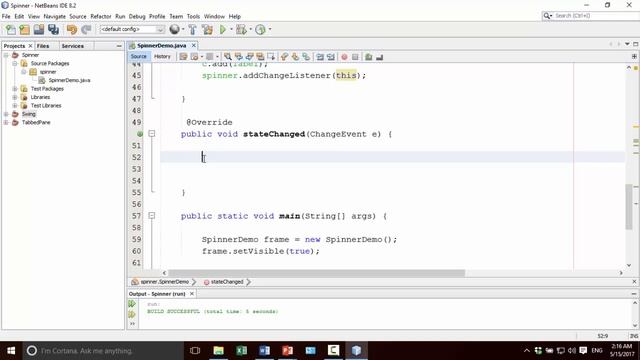This screenshot has height=360, width=640.
Task: Click the Last Edit editor toolbar icon
Action: 183,57
